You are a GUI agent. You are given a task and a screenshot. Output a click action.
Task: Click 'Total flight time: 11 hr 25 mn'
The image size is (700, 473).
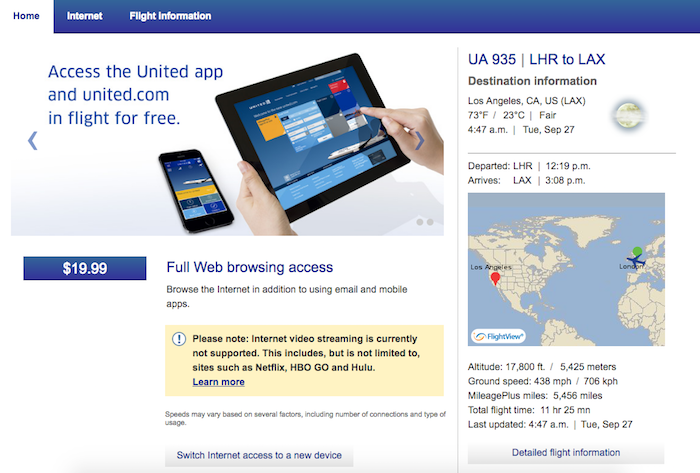(x=529, y=410)
